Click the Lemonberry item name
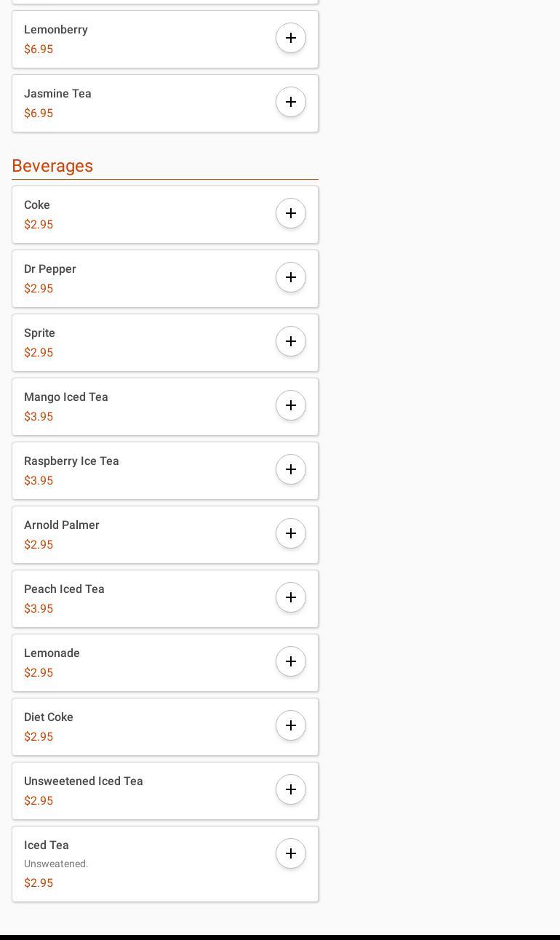This screenshot has width=560, height=940. click(56, 30)
